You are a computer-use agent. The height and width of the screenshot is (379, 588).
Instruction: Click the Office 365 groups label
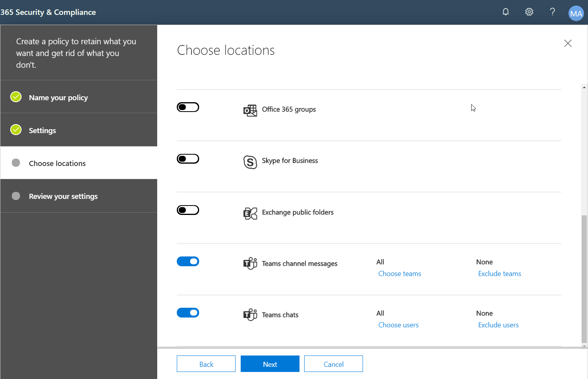click(x=289, y=109)
